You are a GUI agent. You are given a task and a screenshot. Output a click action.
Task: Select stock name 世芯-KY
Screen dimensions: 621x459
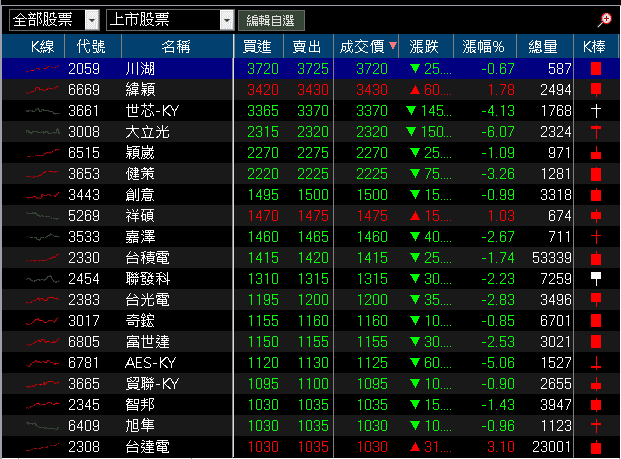pos(152,111)
